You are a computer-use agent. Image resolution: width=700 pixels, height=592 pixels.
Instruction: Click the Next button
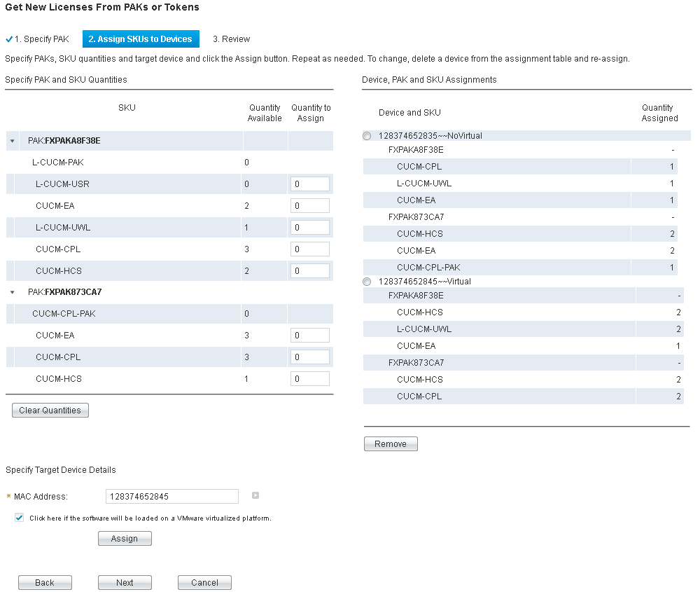[125, 583]
